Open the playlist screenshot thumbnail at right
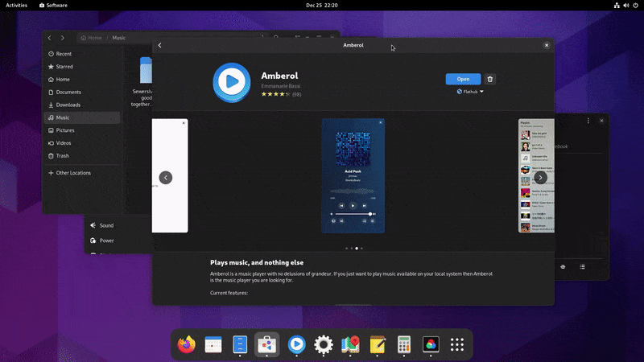 point(536,175)
